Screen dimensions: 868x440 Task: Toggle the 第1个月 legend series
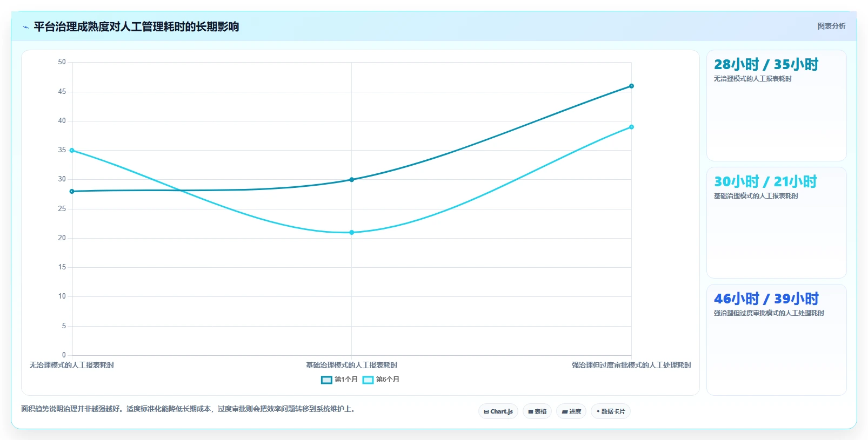(x=339, y=380)
